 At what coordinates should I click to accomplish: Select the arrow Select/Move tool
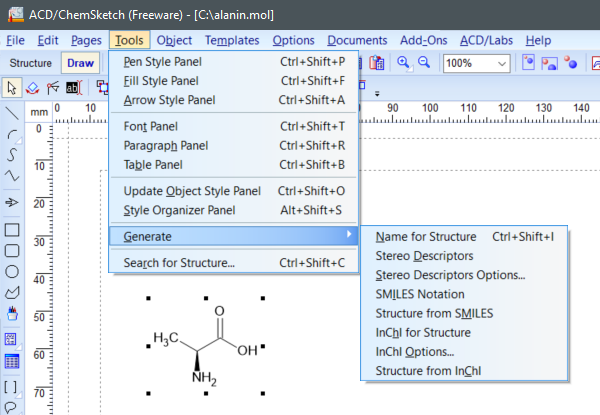tap(11, 88)
